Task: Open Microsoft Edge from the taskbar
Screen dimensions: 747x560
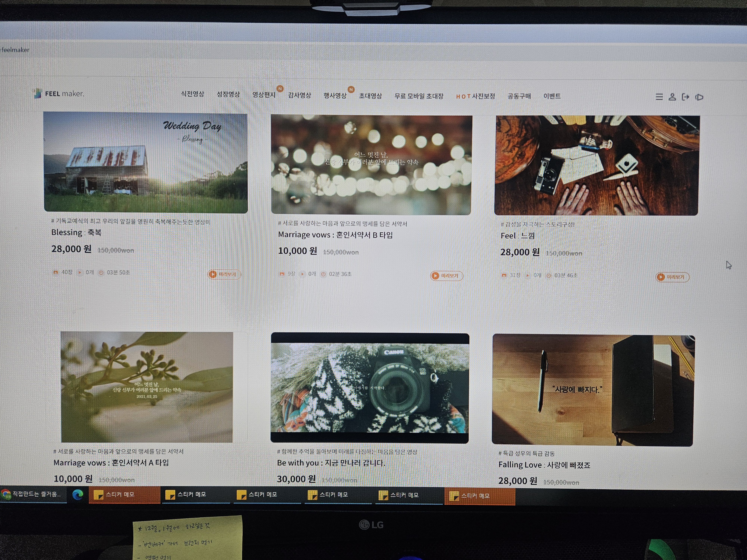Action: click(x=78, y=495)
